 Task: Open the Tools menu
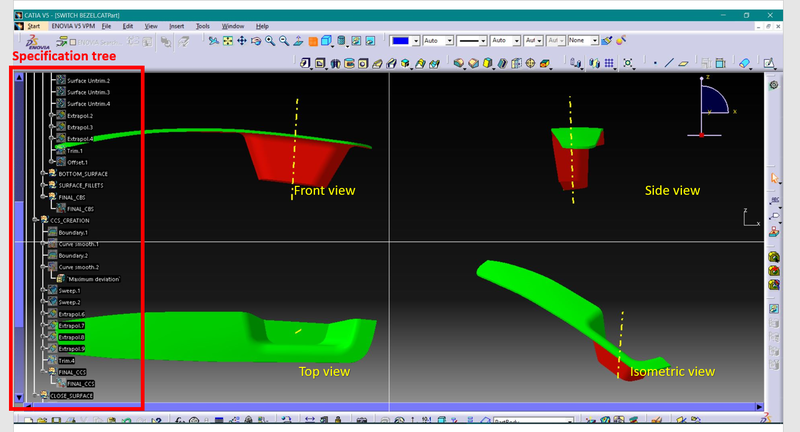203,25
